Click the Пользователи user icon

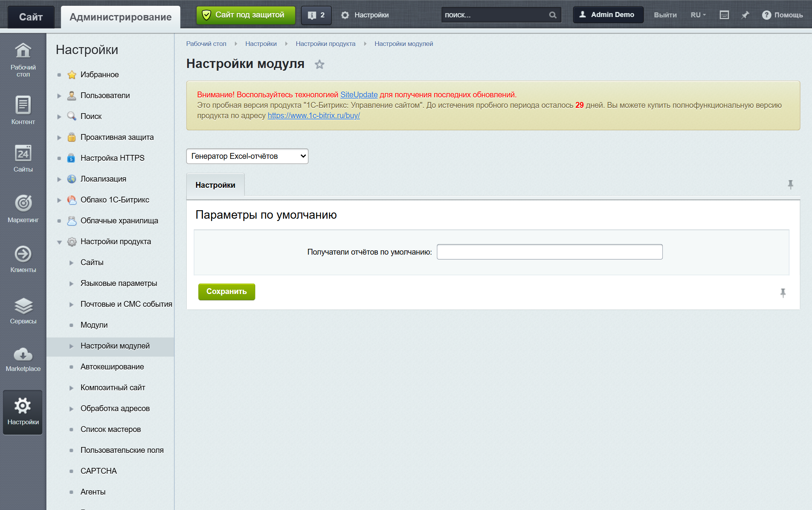[72, 95]
